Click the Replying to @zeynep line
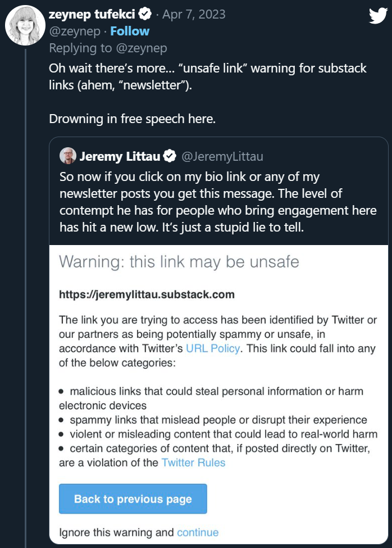This screenshot has height=548, width=392. click(108, 48)
